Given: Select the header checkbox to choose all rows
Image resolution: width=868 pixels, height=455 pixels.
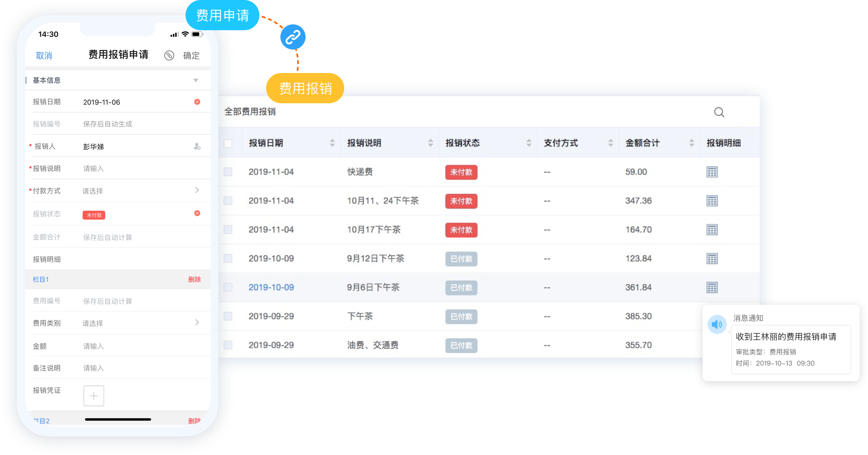Looking at the screenshot, I should click(x=228, y=143).
